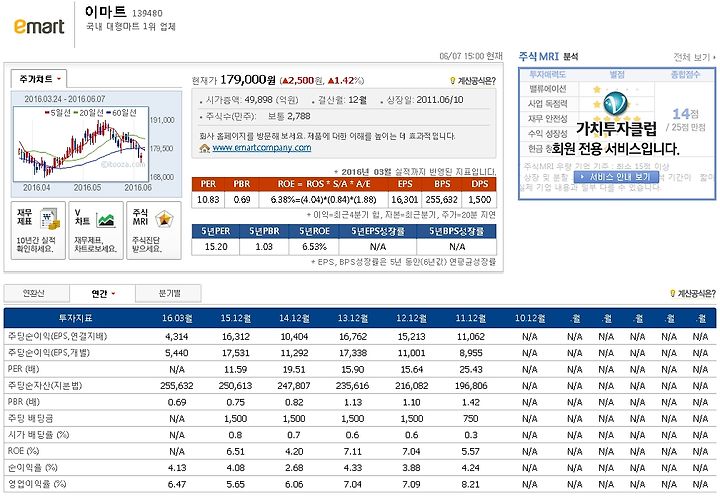Open the 주식MRI pentagon star icon tile
The height and width of the screenshot is (496, 720).
(x=153, y=231)
